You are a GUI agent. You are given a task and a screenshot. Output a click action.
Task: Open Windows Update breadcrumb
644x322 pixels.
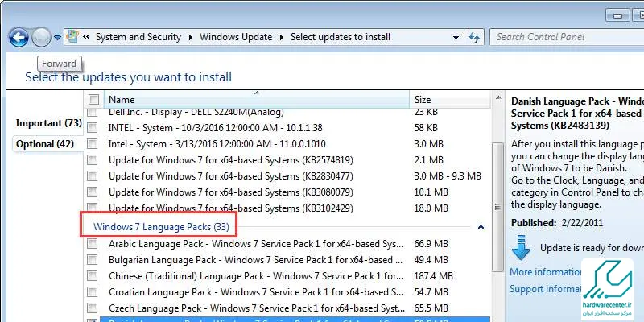[x=236, y=37]
